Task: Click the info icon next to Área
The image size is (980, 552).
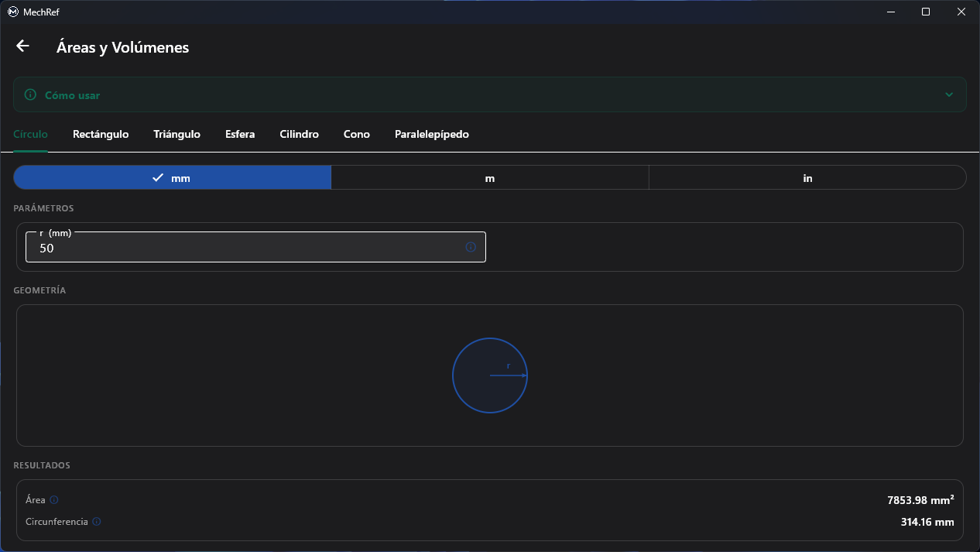Action: click(54, 500)
